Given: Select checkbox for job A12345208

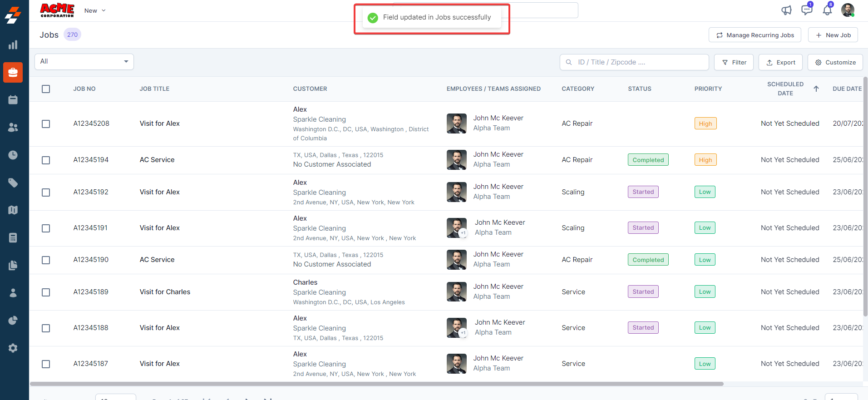Looking at the screenshot, I should click(x=46, y=124).
